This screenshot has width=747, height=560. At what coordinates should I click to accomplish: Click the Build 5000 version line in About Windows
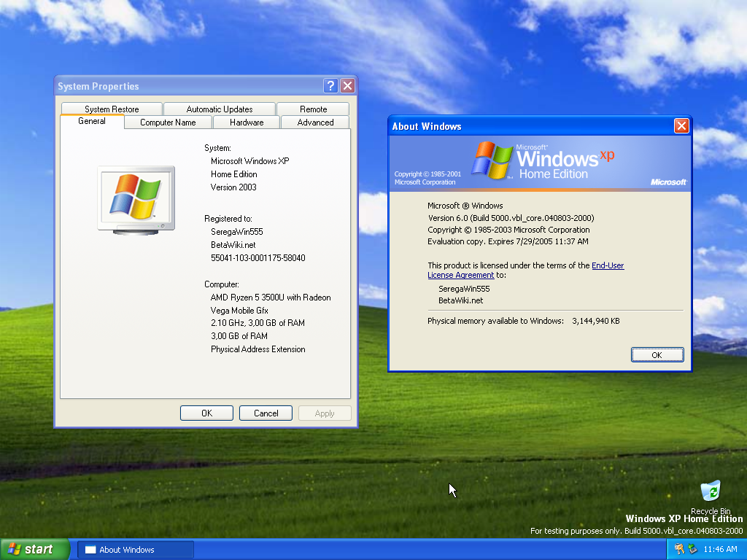[x=511, y=218]
